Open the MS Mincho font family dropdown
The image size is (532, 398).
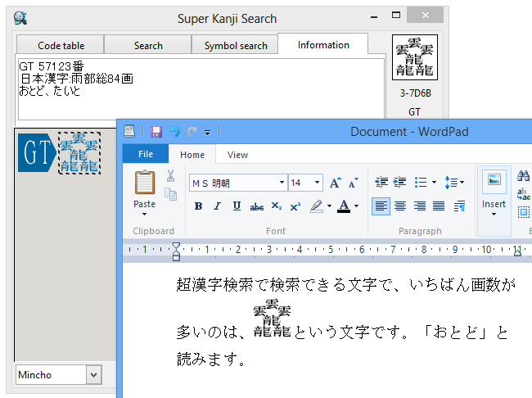pos(282,183)
